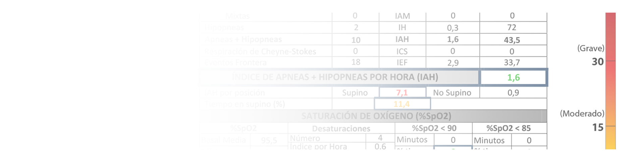Click the Basal Media value 95,5
Screen dimensions: 644x162
coord(269,140)
